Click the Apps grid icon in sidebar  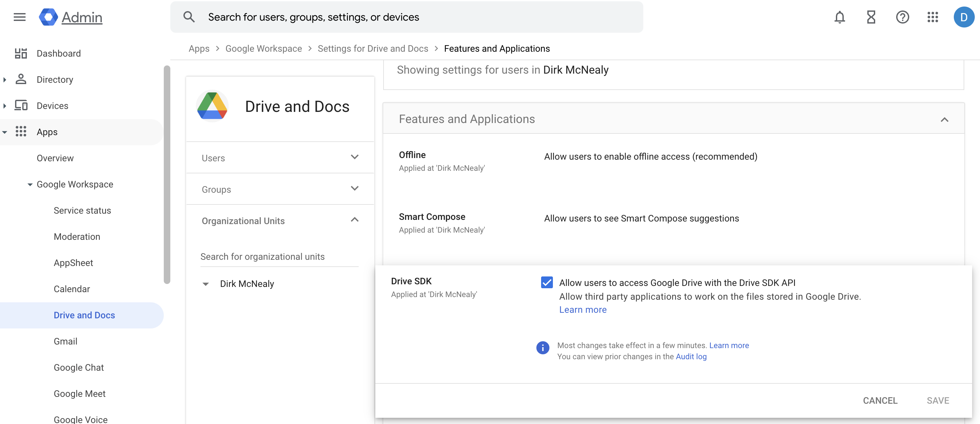21,132
